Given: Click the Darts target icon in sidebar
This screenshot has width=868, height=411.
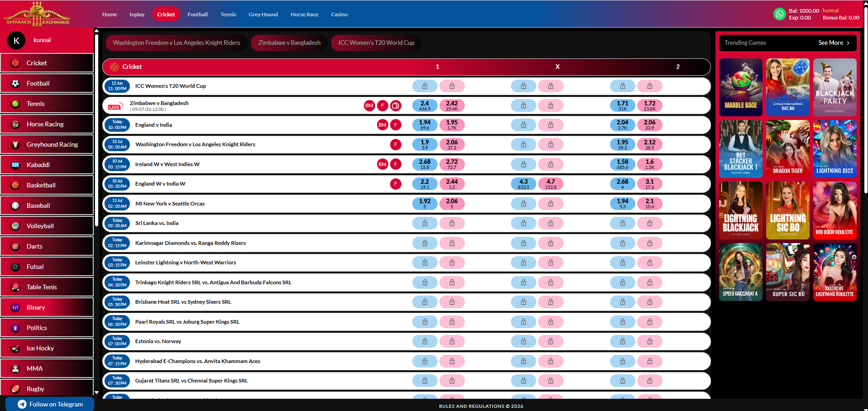Looking at the screenshot, I should 15,246.
